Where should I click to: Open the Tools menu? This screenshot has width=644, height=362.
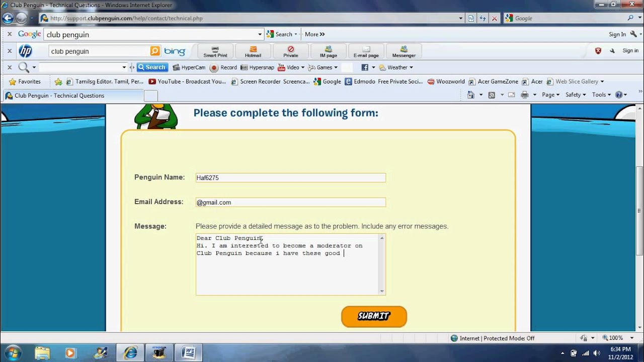coord(601,95)
